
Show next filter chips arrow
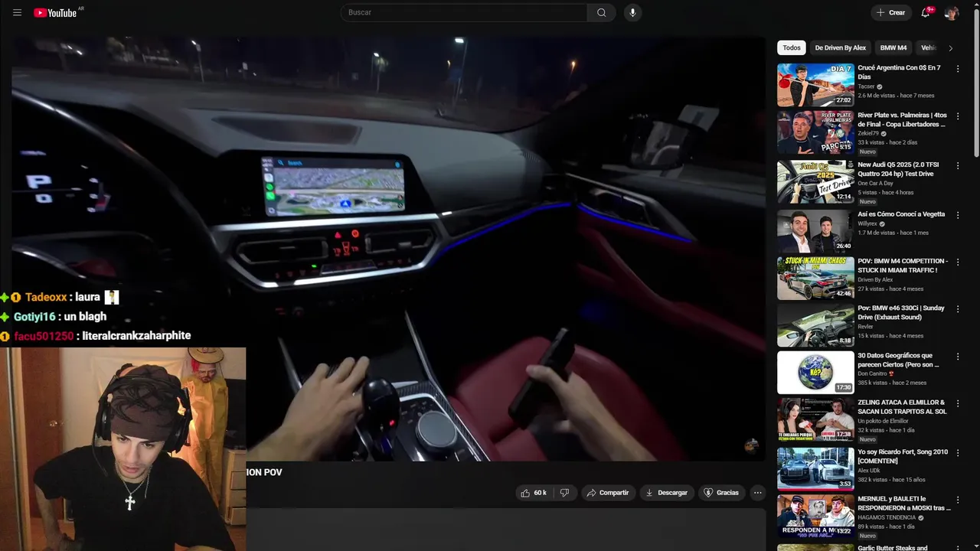(950, 47)
